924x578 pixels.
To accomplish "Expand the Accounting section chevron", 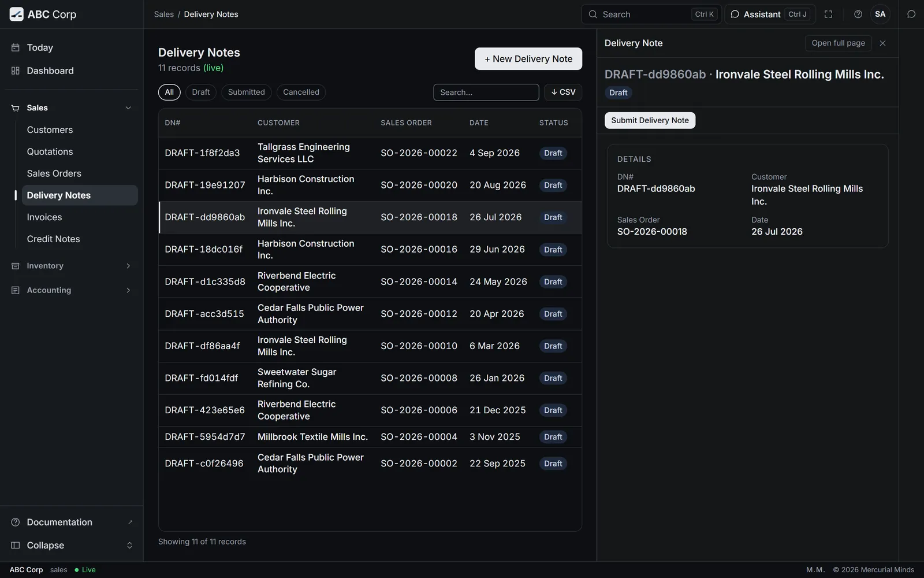I will [x=128, y=290].
